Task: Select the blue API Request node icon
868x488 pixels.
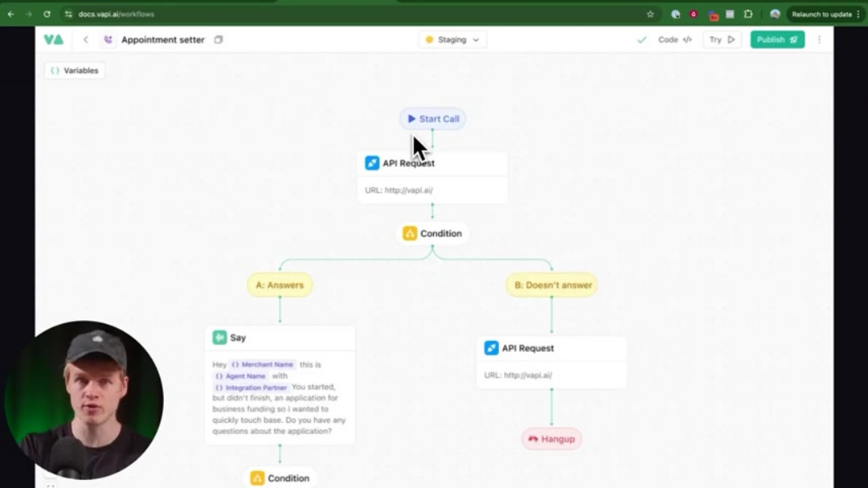Action: (x=372, y=162)
